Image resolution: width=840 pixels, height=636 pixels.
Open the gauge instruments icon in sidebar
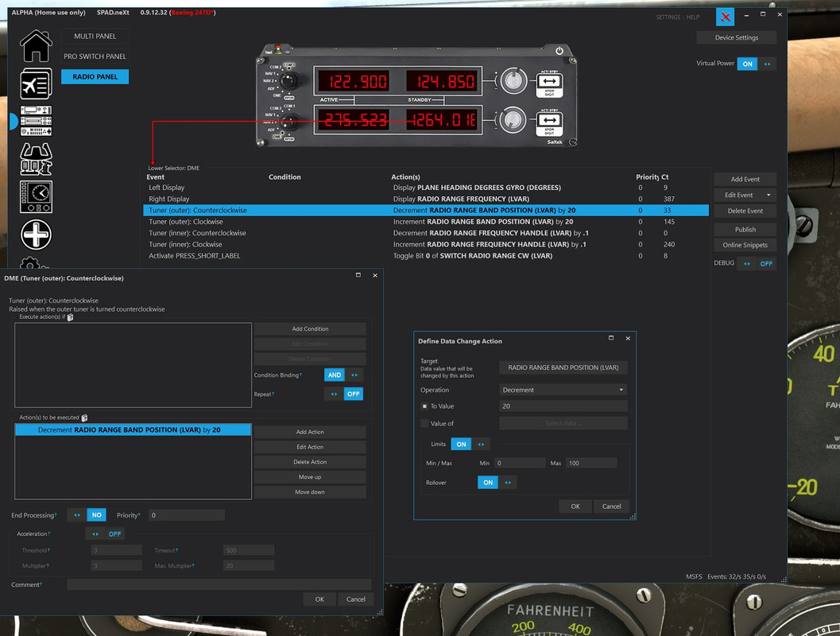tap(36, 196)
